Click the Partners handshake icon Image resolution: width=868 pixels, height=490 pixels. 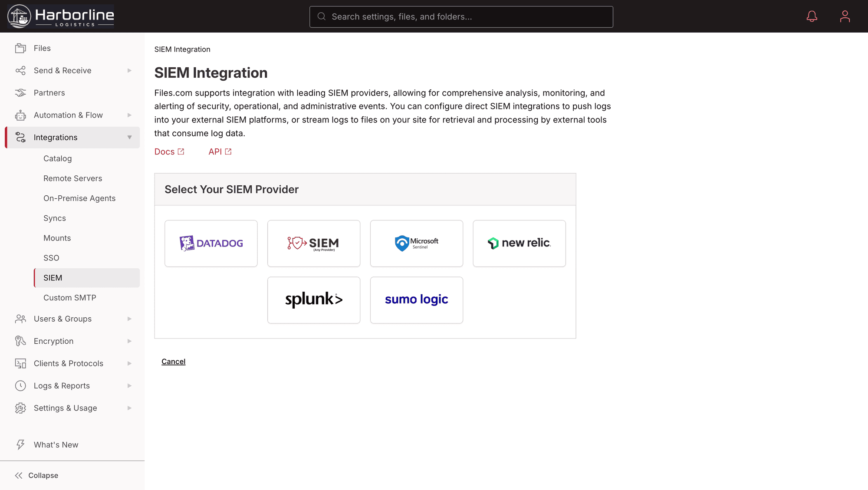(20, 93)
